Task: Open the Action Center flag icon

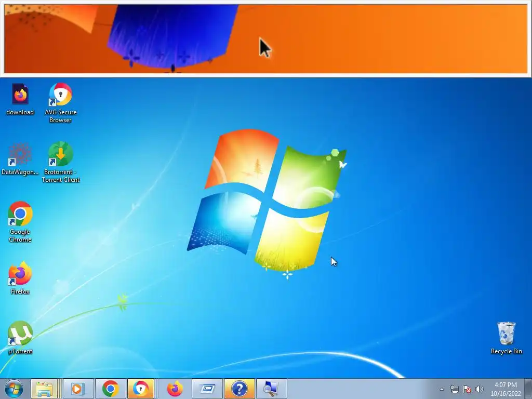Action: pos(467,389)
